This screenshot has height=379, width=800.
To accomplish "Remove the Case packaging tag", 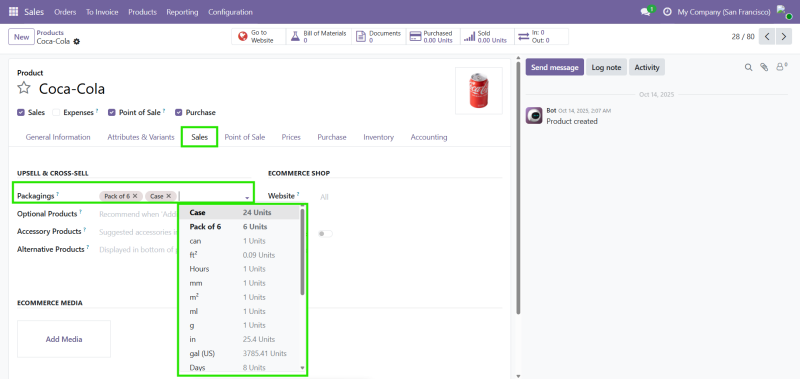I will 168,196.
